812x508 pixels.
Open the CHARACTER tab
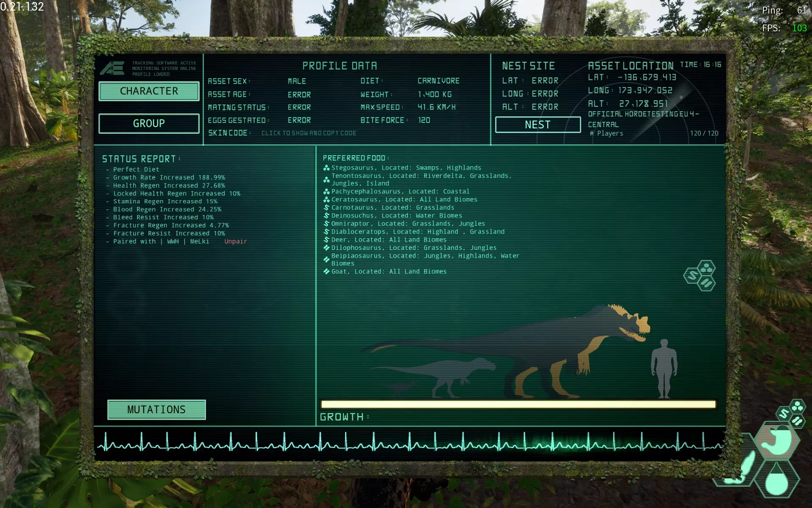click(x=149, y=91)
